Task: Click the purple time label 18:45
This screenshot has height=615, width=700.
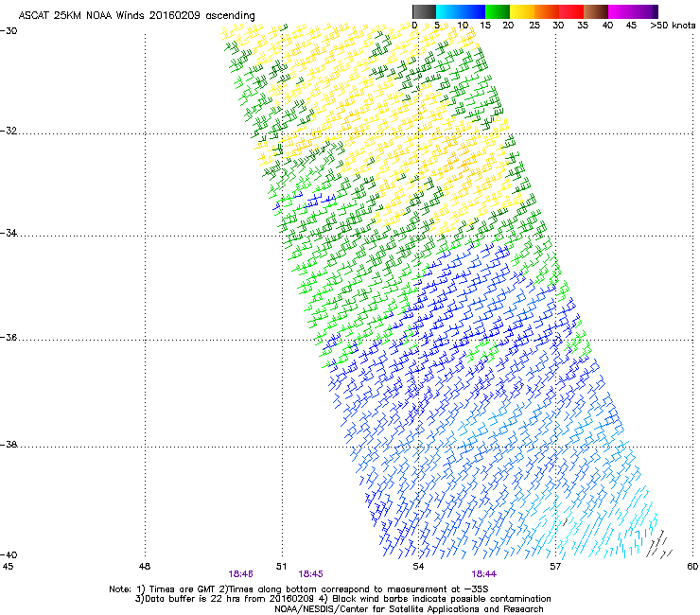Action: coord(310,574)
